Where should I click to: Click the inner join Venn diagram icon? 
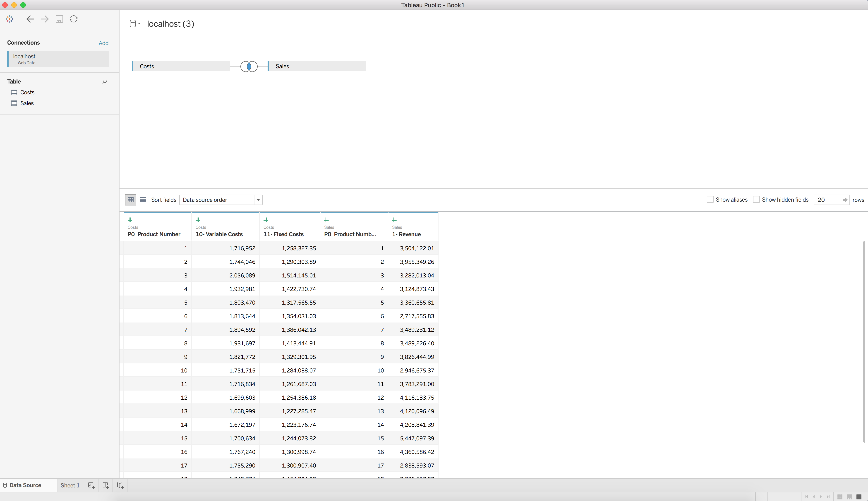tap(249, 66)
